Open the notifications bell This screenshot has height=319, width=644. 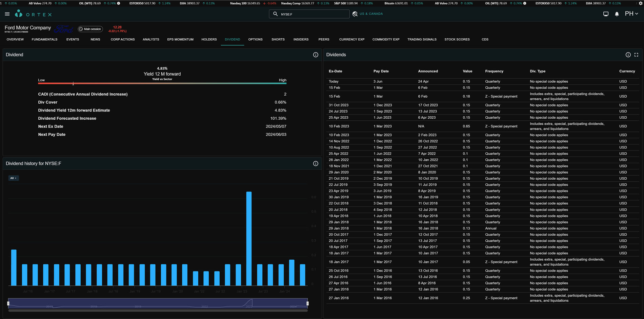coord(617,14)
